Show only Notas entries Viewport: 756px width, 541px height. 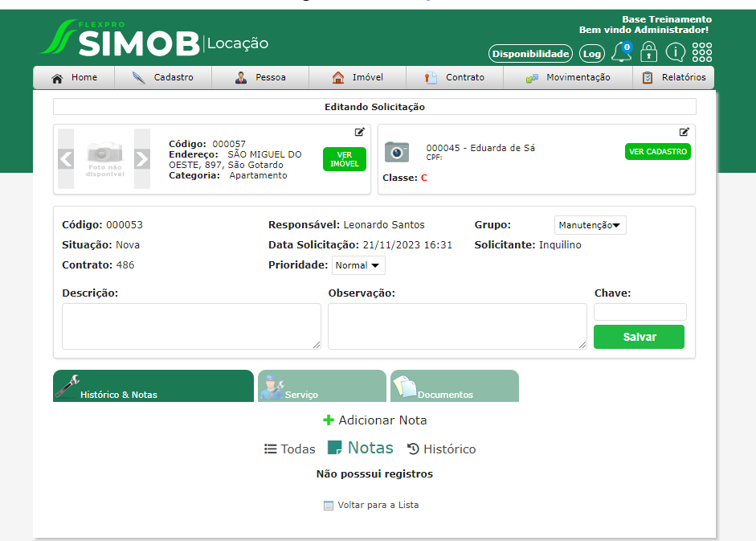point(361,449)
